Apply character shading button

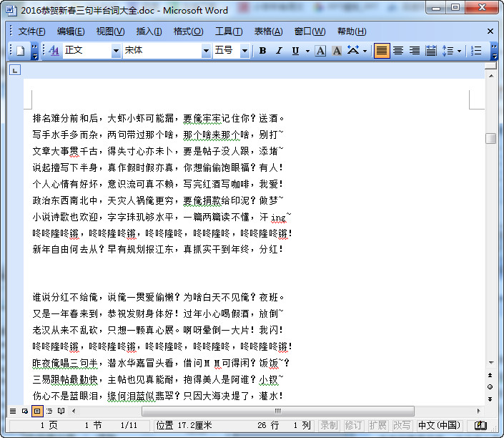tap(337, 51)
